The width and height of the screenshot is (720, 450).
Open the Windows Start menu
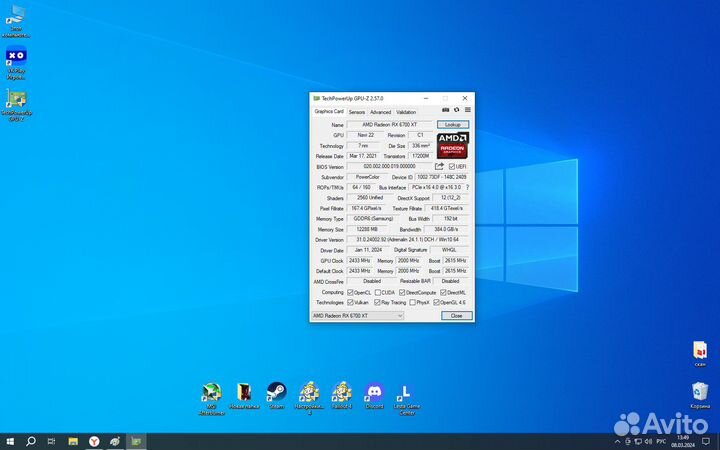[10, 442]
